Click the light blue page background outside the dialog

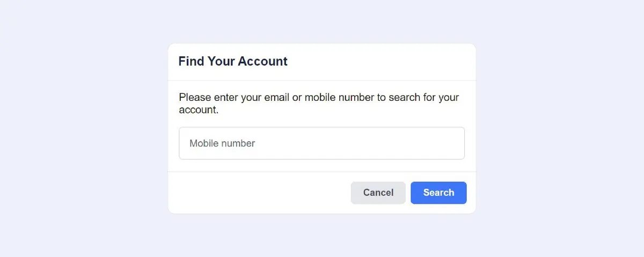coord(80,129)
